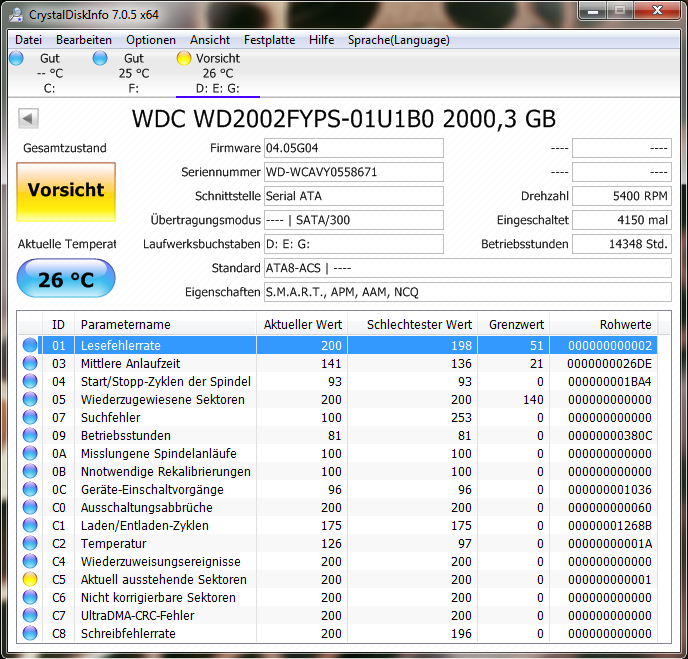Click the Rohwerte column header
This screenshot has width=688, height=659.
604,324
